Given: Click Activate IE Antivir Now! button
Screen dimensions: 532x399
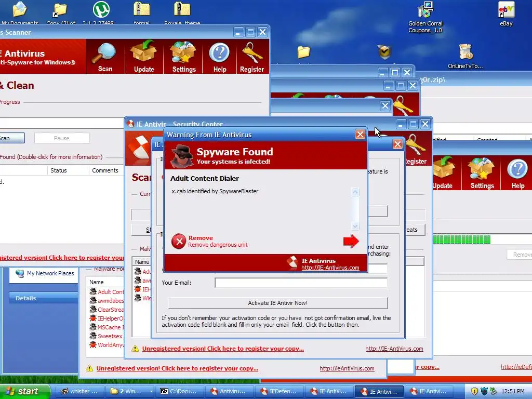Looking at the screenshot, I should pyautogui.click(x=277, y=303).
